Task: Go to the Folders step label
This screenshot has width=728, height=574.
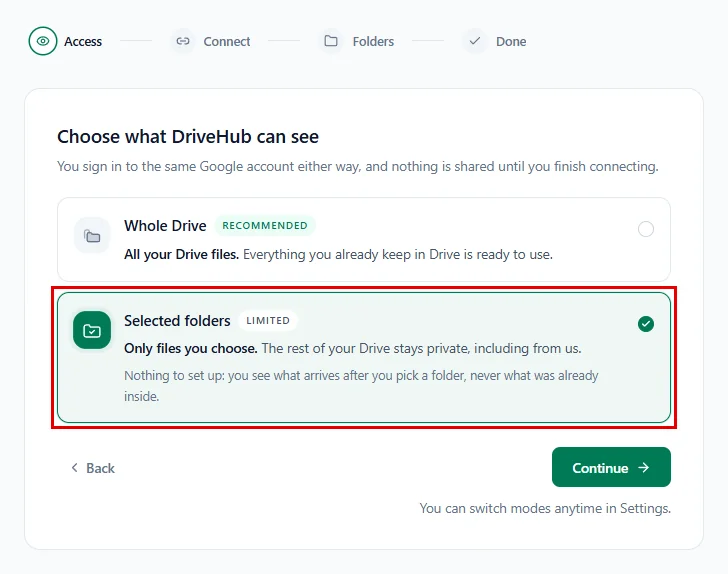Action: 373,42
